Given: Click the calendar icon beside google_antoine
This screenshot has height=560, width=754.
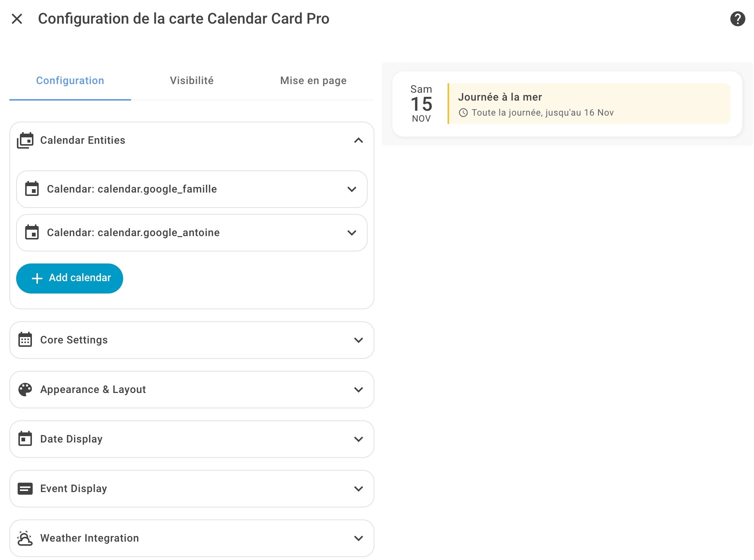Looking at the screenshot, I should [x=32, y=232].
